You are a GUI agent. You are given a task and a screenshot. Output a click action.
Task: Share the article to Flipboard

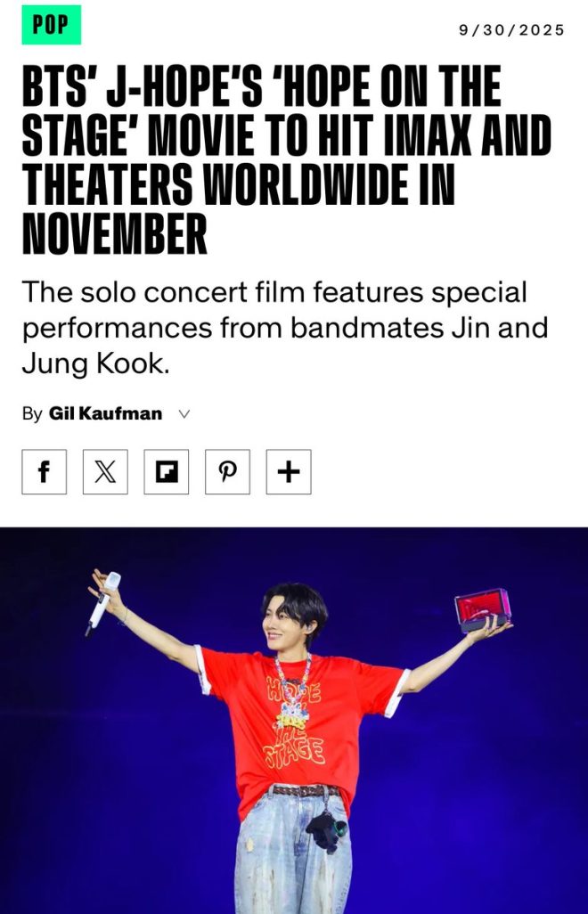click(x=166, y=471)
